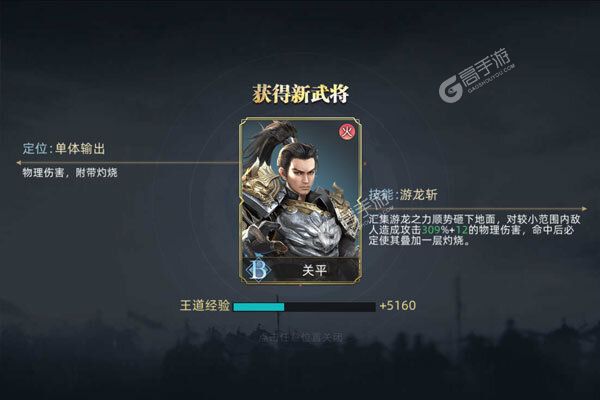Click the filled cyan part of experience bar
600x400 pixels.
(259, 307)
